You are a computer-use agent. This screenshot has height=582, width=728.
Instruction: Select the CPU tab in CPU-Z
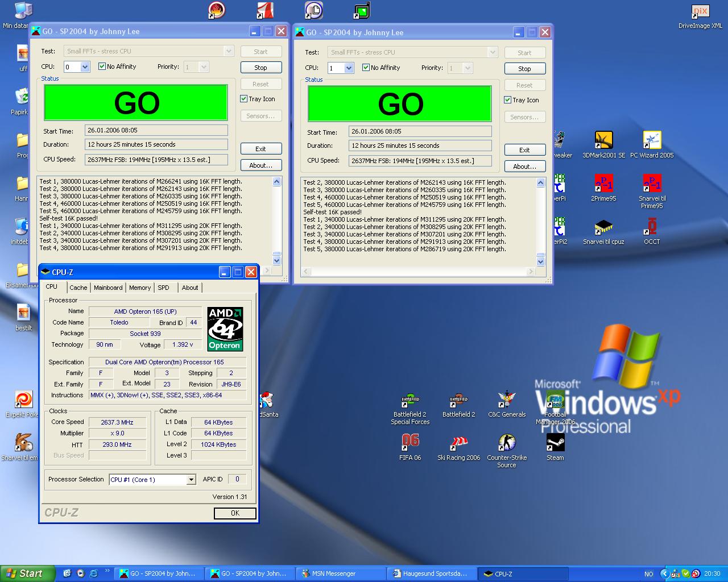tap(52, 287)
